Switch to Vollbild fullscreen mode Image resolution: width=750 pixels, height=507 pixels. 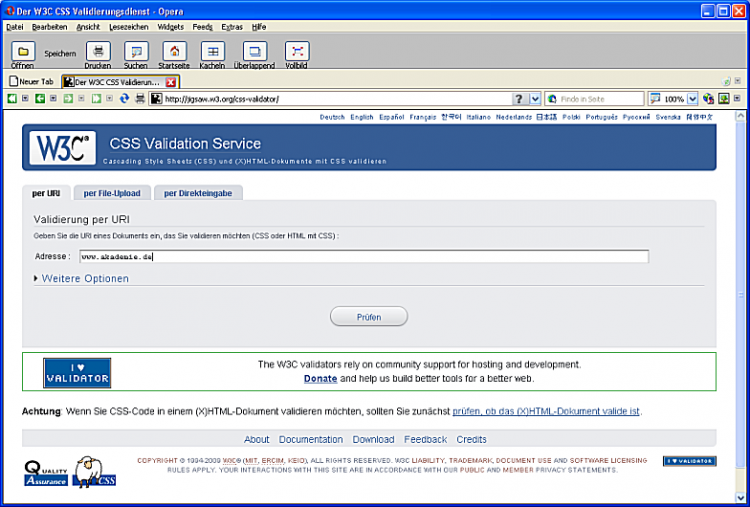pyautogui.click(x=297, y=51)
